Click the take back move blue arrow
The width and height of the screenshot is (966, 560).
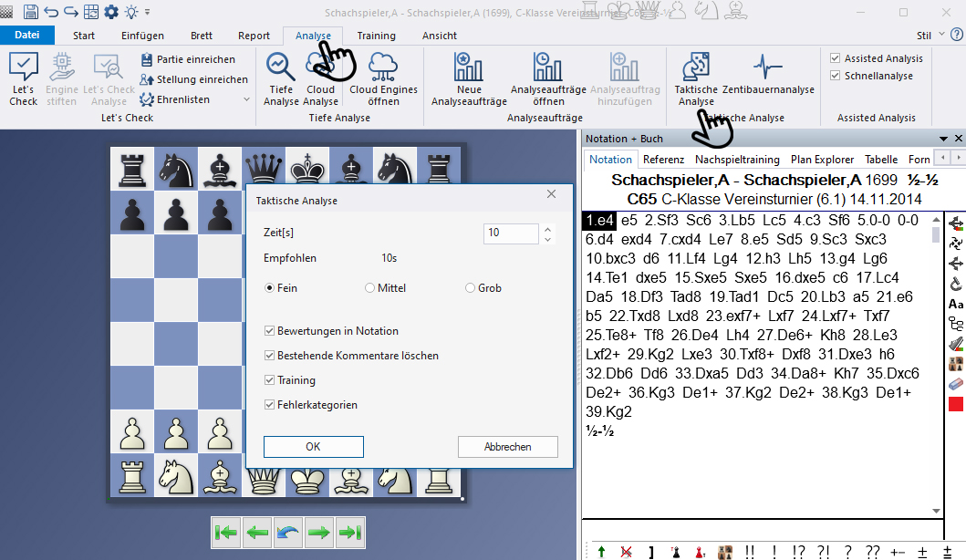point(288,533)
